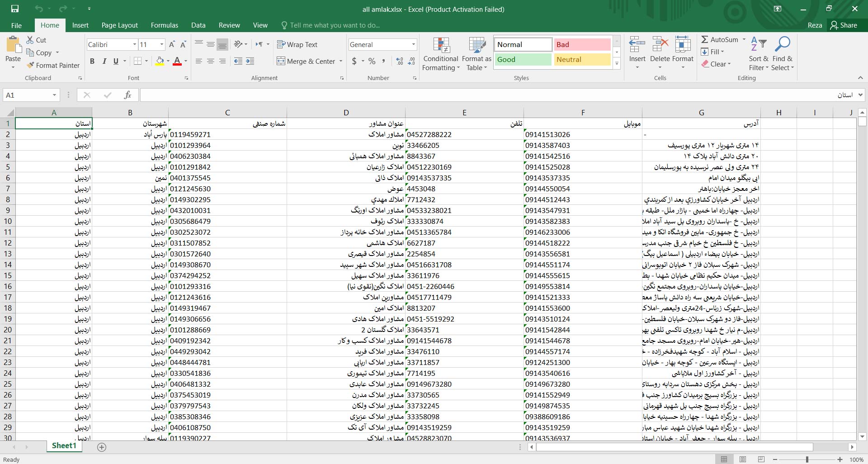Click the Save icon in quick access toolbar

coord(14,9)
